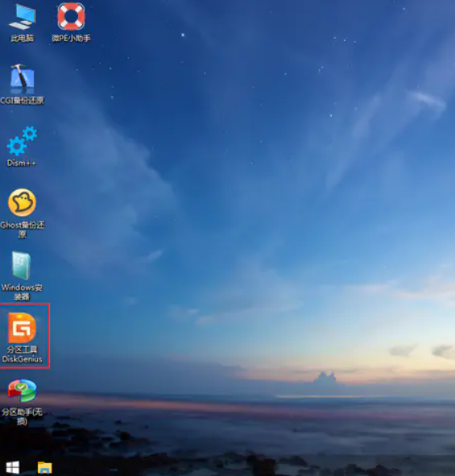Image resolution: width=455 pixels, height=476 pixels.
Task: Select the CGI备份还原 hammer icon
Action: coord(23,79)
